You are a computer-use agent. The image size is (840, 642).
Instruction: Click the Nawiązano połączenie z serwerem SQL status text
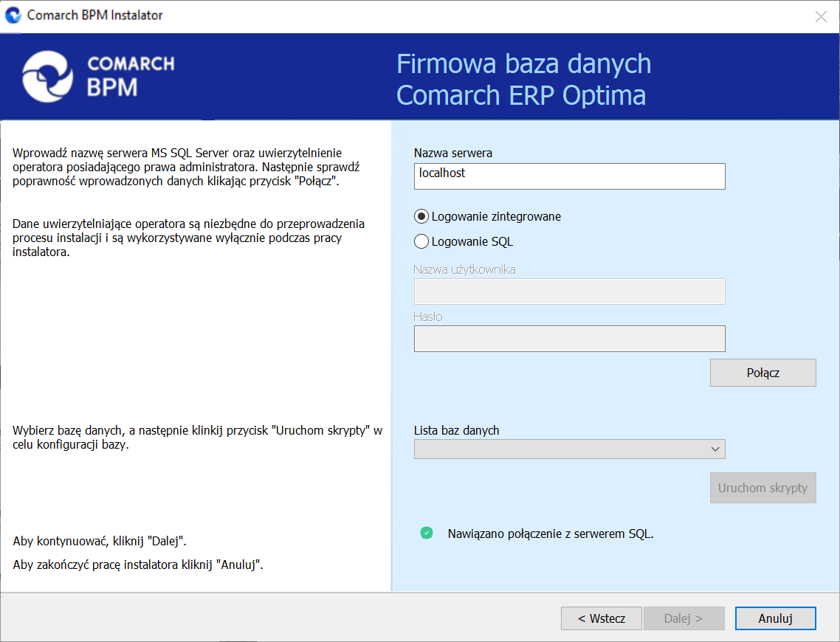click(x=551, y=534)
